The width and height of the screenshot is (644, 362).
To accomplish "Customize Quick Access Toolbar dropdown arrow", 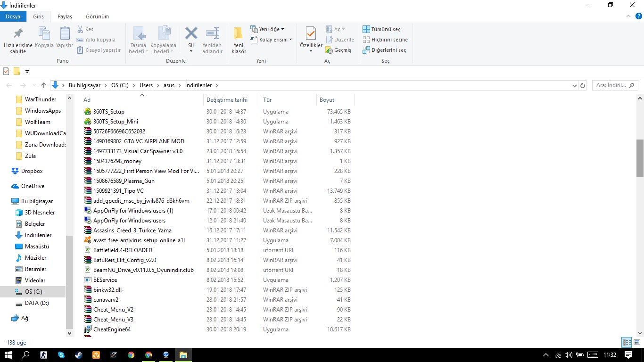I will click(27, 72).
